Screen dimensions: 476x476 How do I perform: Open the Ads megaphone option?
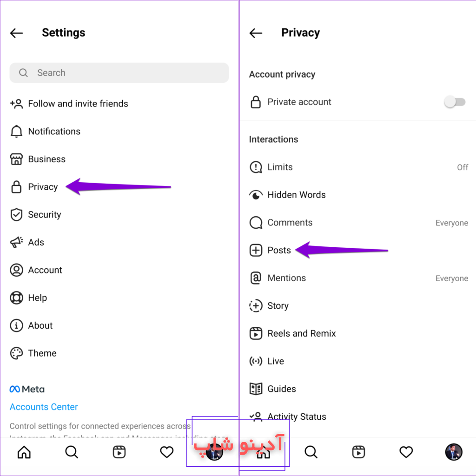(x=119, y=242)
